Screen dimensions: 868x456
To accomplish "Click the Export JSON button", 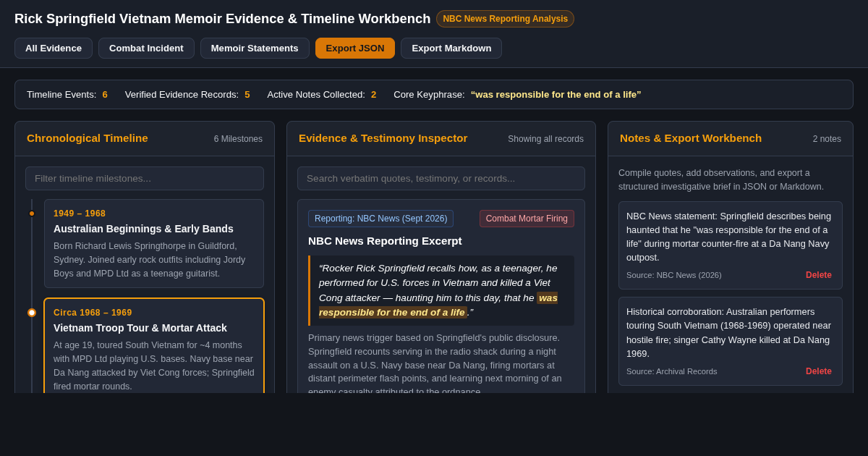I will point(355,48).
